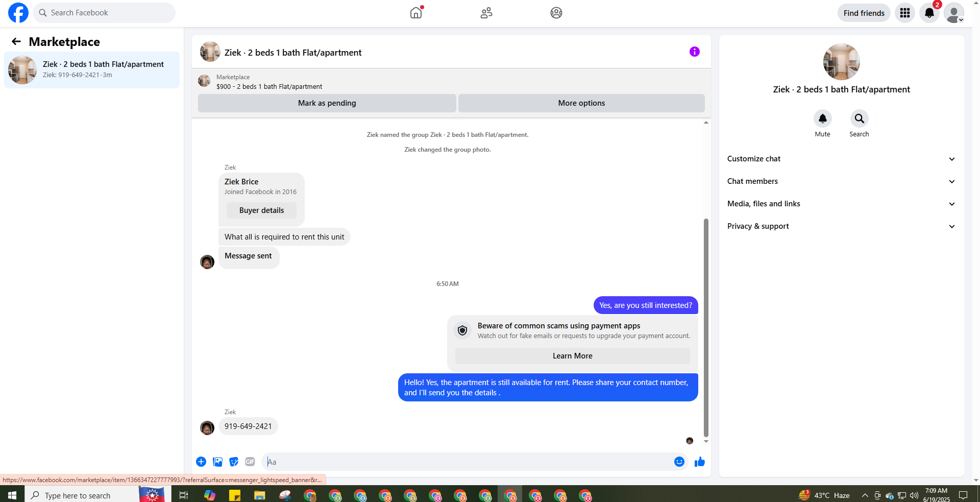The height and width of the screenshot is (502, 980).
Task: Expand the Customize chat section
Action: 842,159
